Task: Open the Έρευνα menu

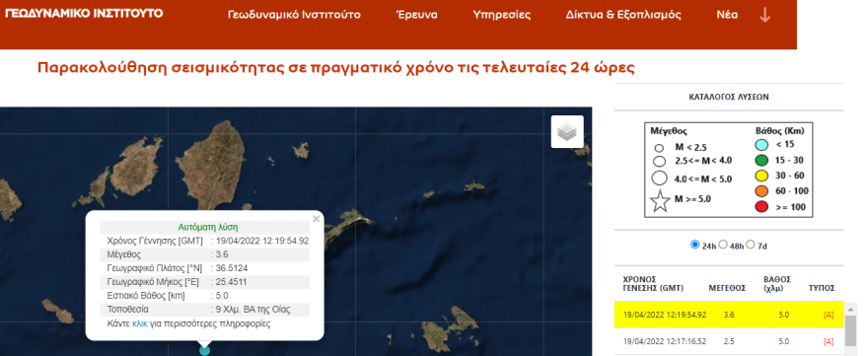Action: tap(417, 15)
